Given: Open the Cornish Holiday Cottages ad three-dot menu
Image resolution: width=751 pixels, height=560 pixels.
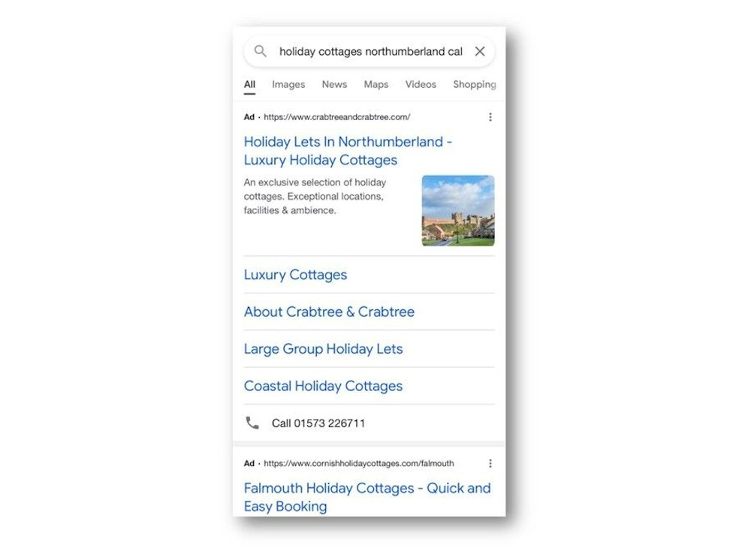Looking at the screenshot, I should coord(490,463).
